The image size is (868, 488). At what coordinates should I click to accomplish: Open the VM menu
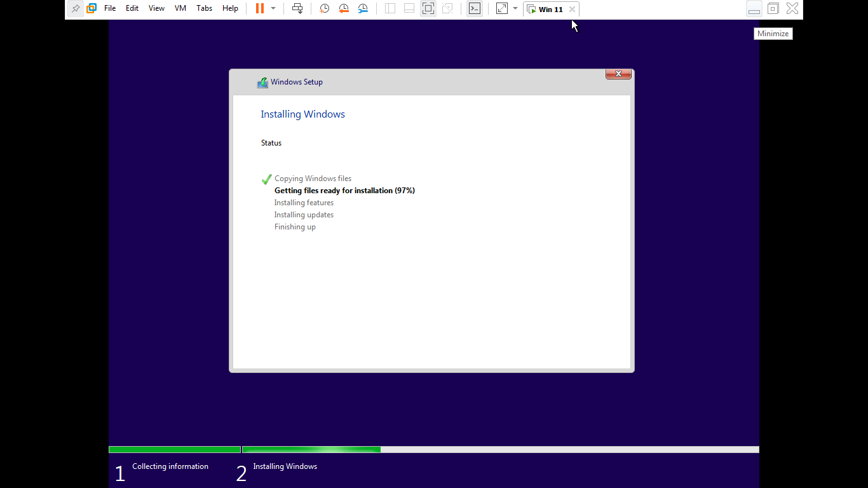[180, 9]
